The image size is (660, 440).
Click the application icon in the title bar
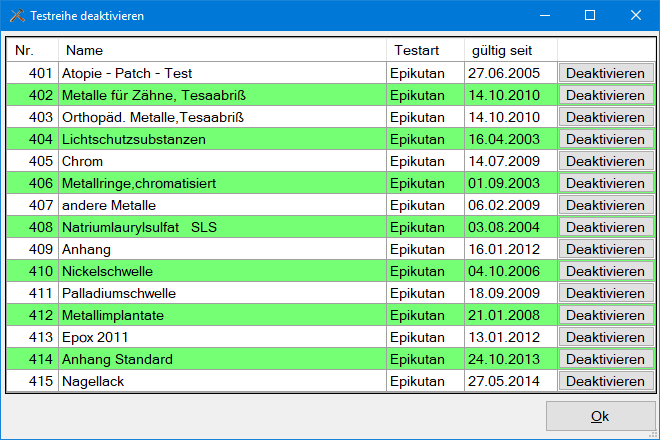click(16, 16)
